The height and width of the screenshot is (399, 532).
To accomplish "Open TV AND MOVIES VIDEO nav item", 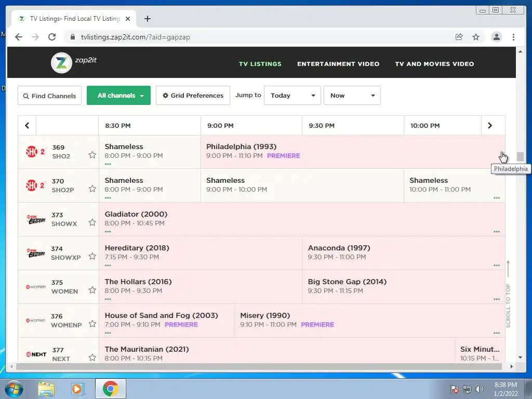I will (x=435, y=64).
